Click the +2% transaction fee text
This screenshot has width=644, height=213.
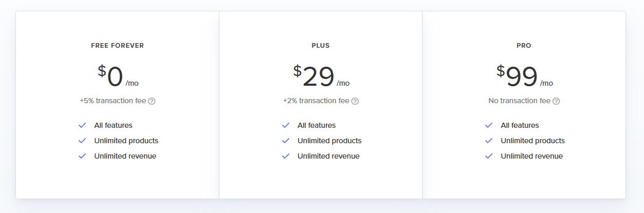(x=316, y=101)
